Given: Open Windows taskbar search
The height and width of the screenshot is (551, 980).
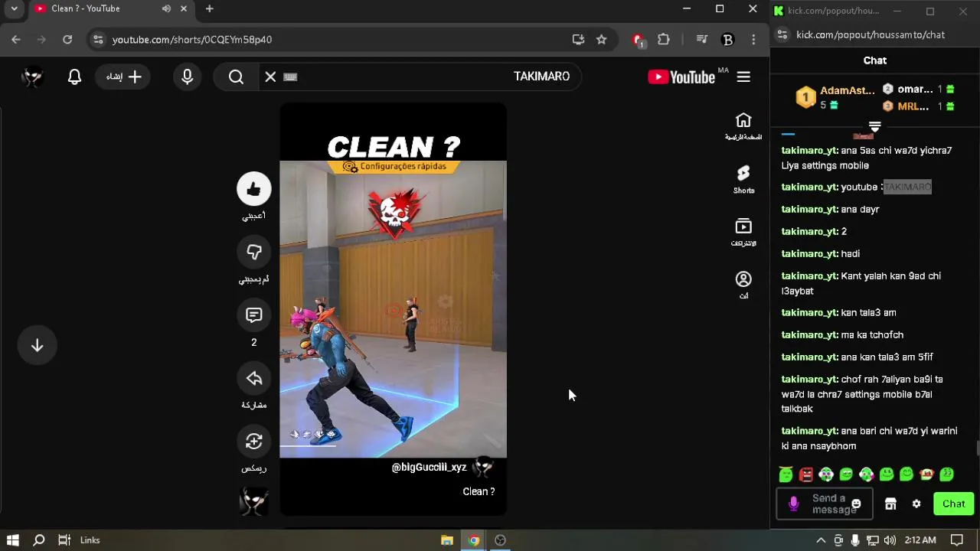Looking at the screenshot, I should tap(39, 540).
